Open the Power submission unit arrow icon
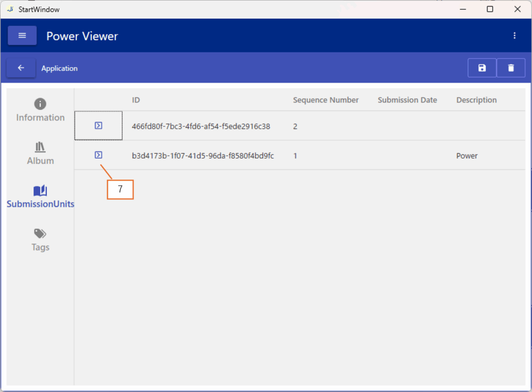Viewport: 532px width, 392px height. coord(98,155)
